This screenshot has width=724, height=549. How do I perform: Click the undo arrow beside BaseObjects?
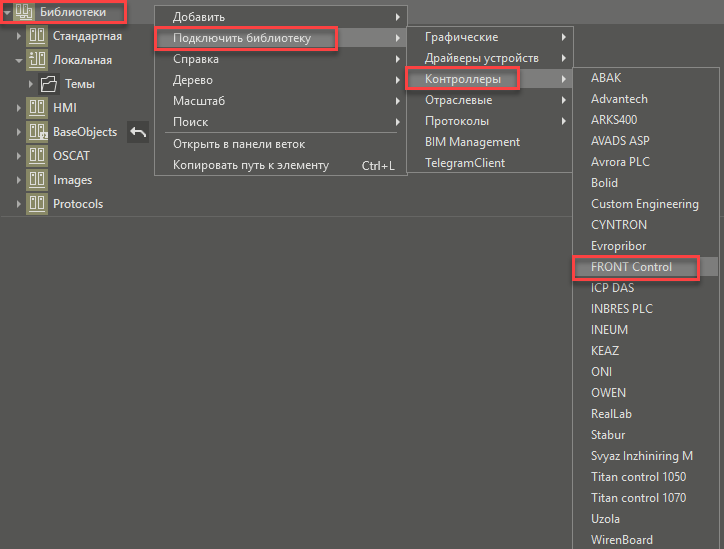coord(138,132)
